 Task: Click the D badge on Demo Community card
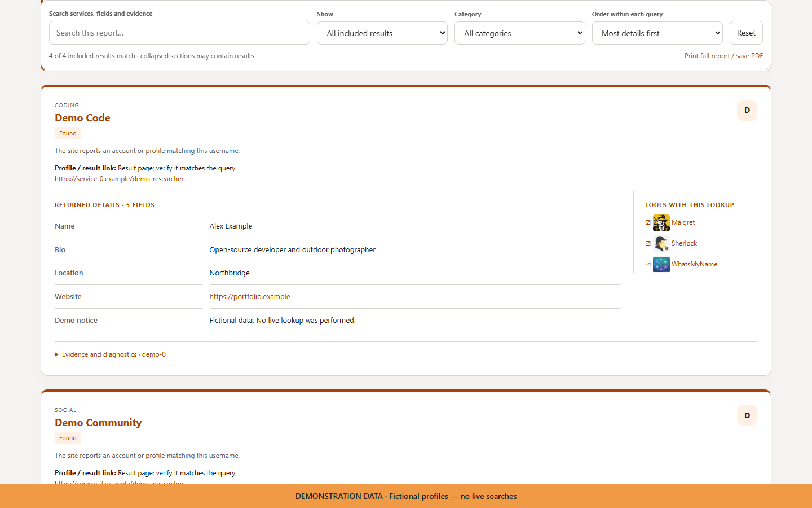(x=747, y=415)
